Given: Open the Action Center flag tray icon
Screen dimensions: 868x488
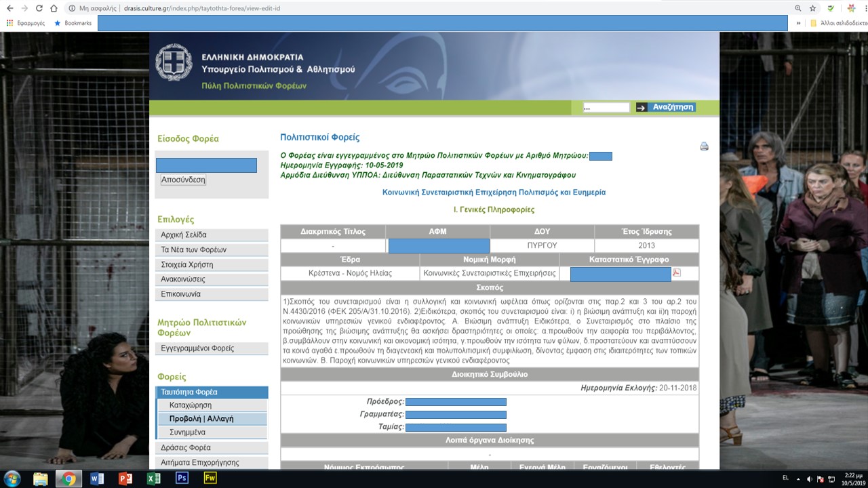Looking at the screenshot, I should (821, 479).
